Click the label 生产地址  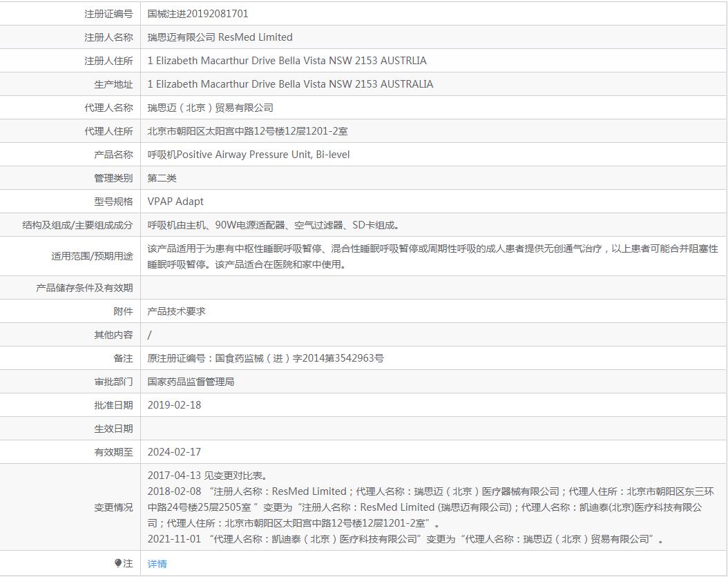(114, 84)
